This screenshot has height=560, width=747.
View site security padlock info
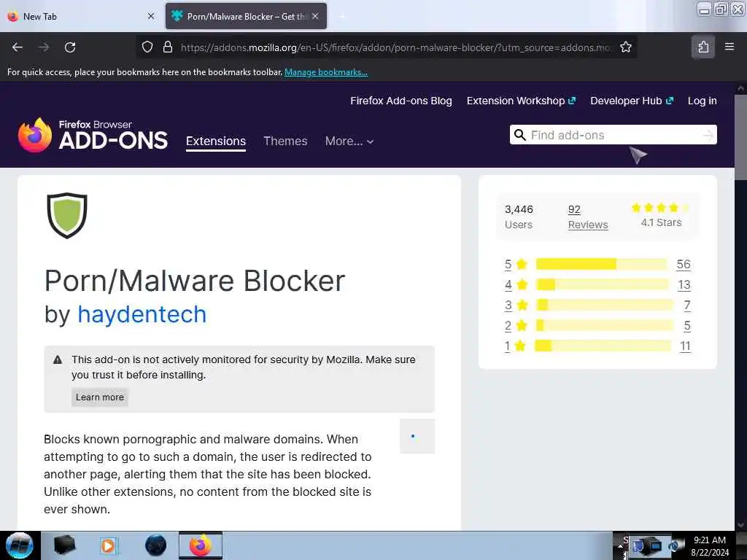coord(168,47)
